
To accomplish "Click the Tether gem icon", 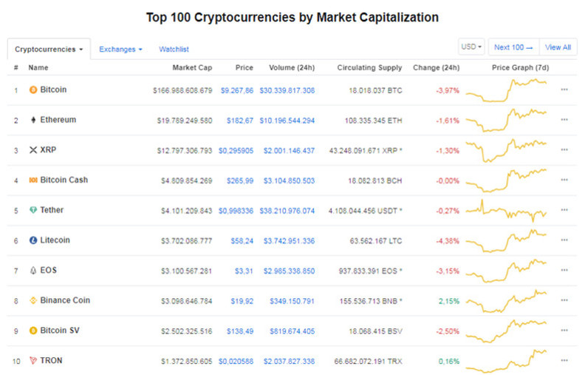I will coord(33,210).
